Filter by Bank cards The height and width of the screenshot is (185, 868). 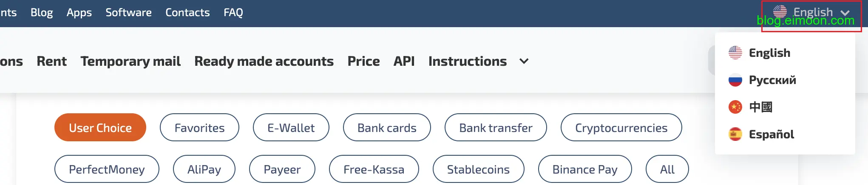(x=387, y=128)
